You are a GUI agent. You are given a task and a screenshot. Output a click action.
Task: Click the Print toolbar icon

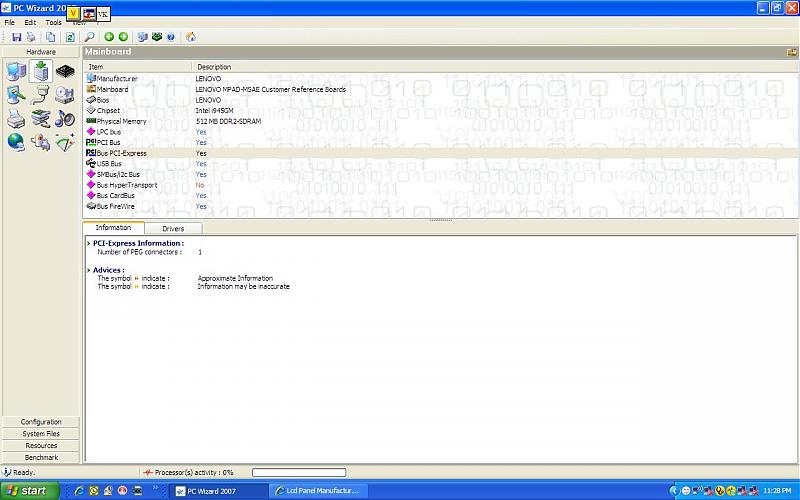(31, 37)
